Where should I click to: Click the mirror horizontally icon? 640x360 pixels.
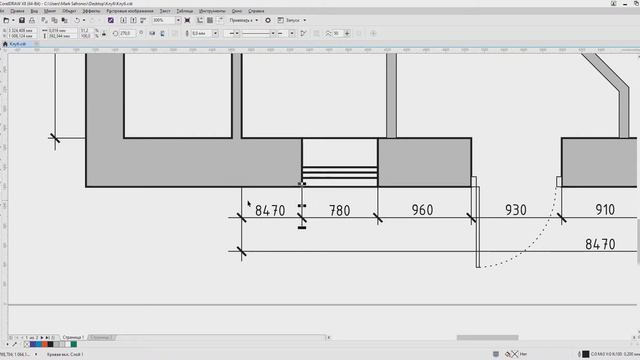[152, 33]
